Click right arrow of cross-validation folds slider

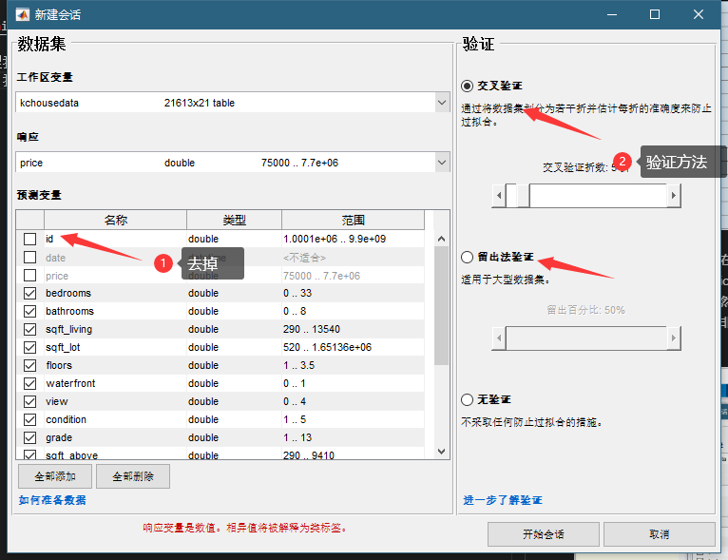point(674,196)
